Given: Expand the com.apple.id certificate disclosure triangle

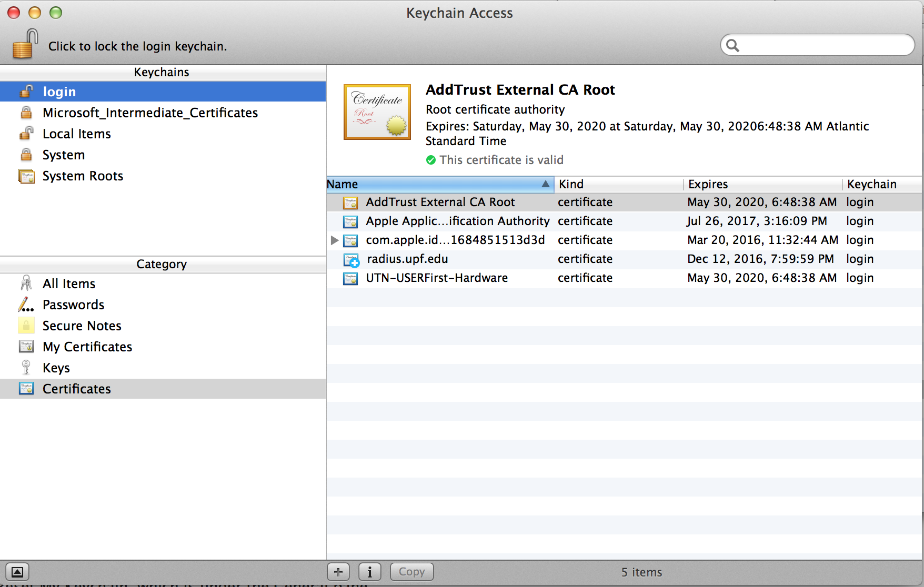Looking at the screenshot, I should [x=334, y=240].
